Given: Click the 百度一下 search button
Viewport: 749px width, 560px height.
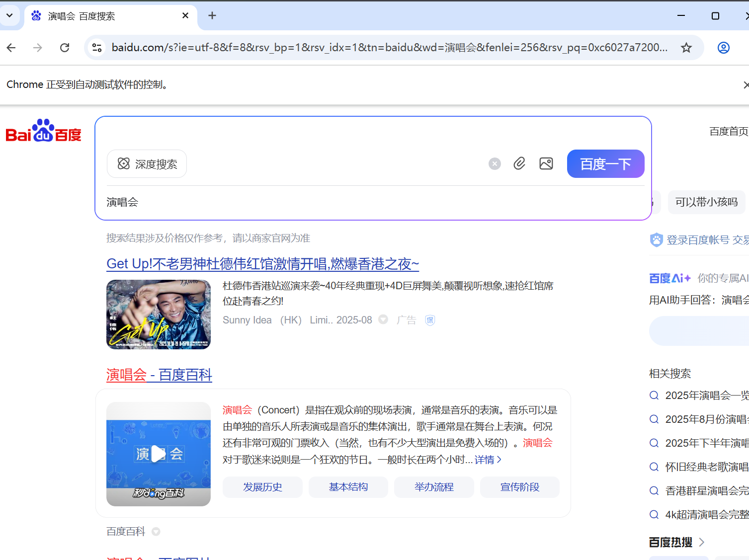Looking at the screenshot, I should [606, 164].
